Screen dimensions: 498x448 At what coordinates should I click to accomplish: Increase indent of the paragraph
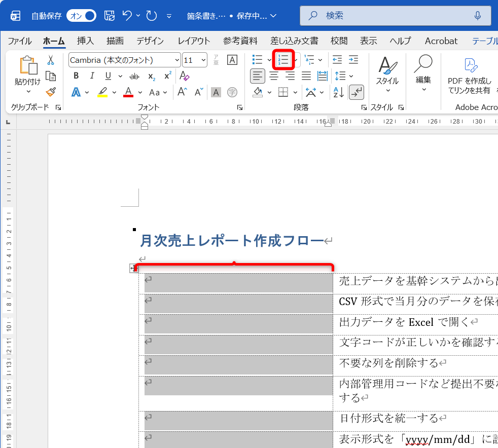[353, 59]
